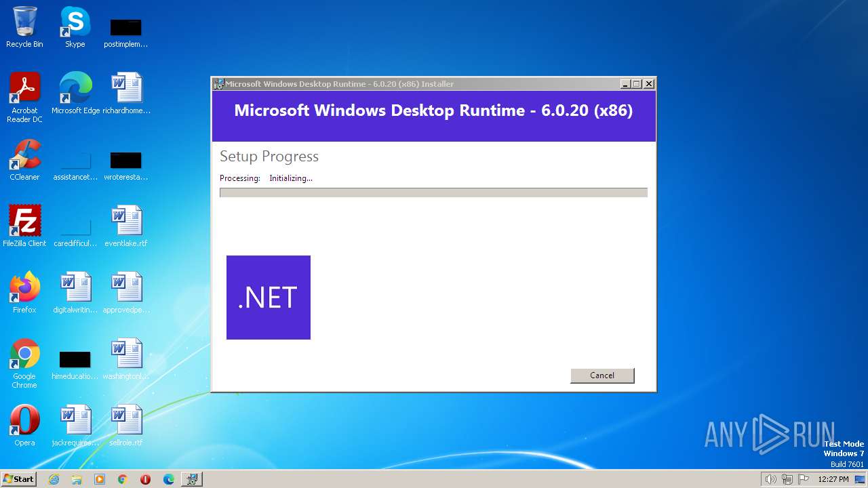The height and width of the screenshot is (488, 868).
Task: Open the Start menu
Action: pos(18,479)
